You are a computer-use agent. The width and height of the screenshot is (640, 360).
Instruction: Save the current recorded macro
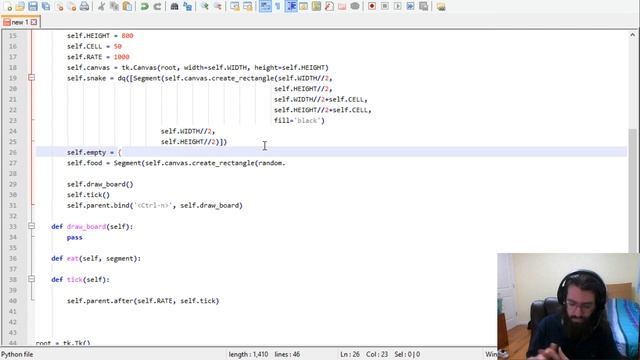[x=424, y=6]
